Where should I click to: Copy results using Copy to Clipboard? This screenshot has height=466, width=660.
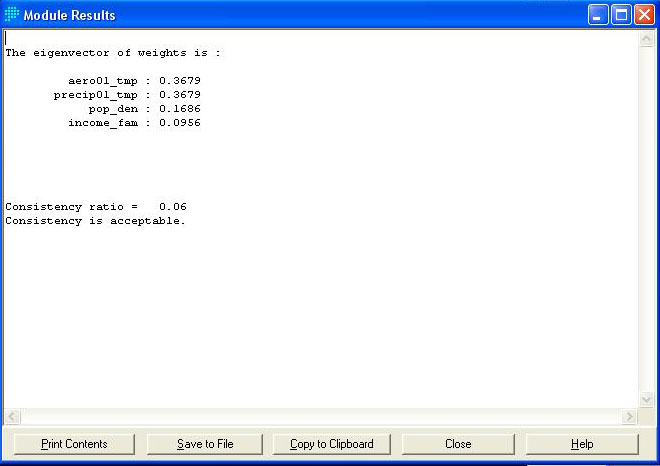pos(331,444)
